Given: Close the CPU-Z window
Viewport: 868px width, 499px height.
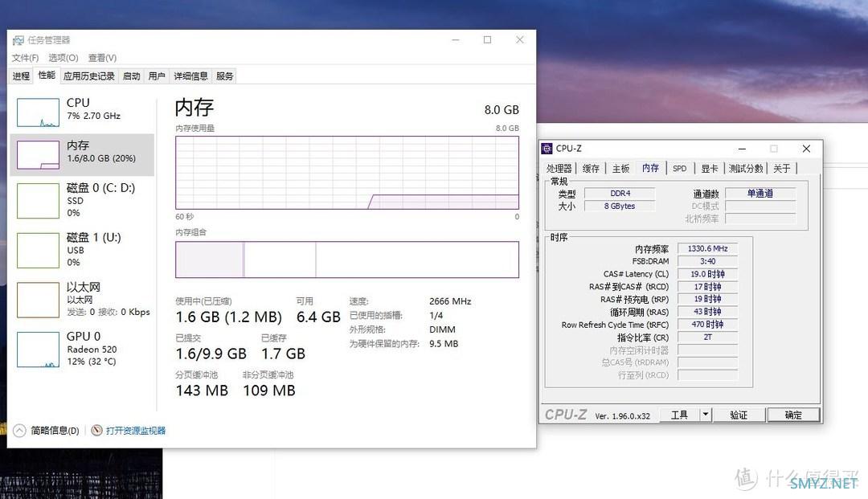Looking at the screenshot, I should [806, 149].
